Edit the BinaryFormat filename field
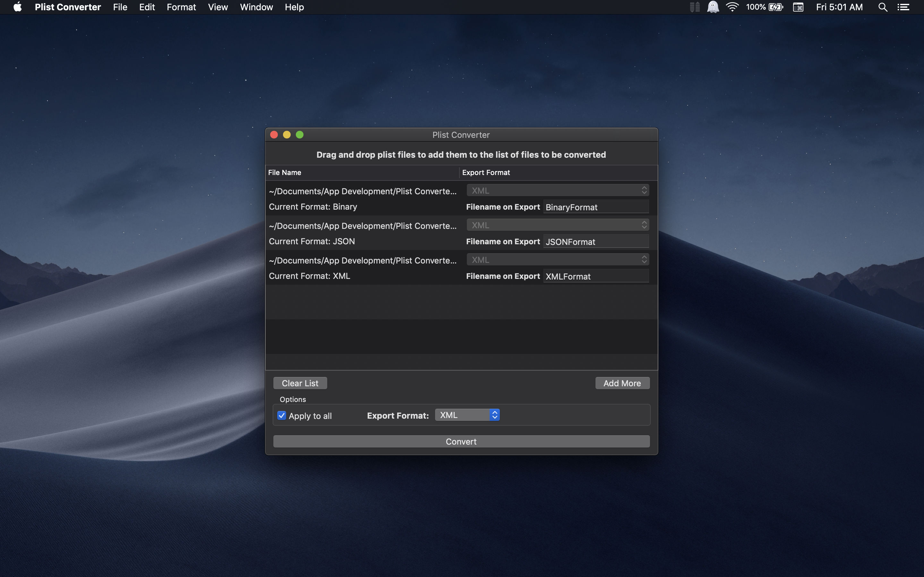The image size is (924, 577). coord(596,207)
